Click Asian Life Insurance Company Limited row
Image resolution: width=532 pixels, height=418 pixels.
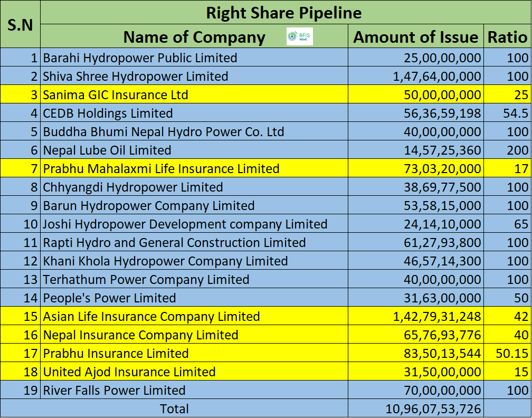click(265, 316)
